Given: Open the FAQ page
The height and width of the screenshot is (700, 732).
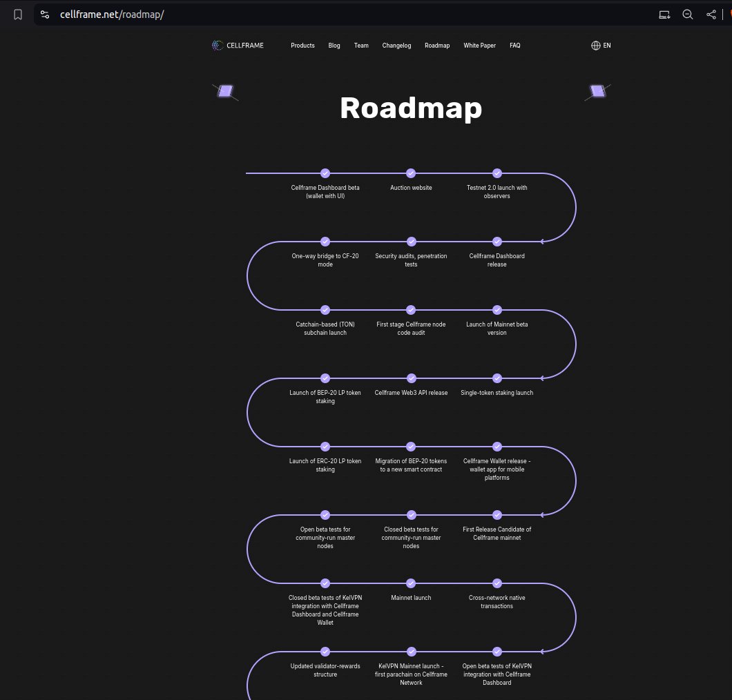Looking at the screenshot, I should 515,46.
